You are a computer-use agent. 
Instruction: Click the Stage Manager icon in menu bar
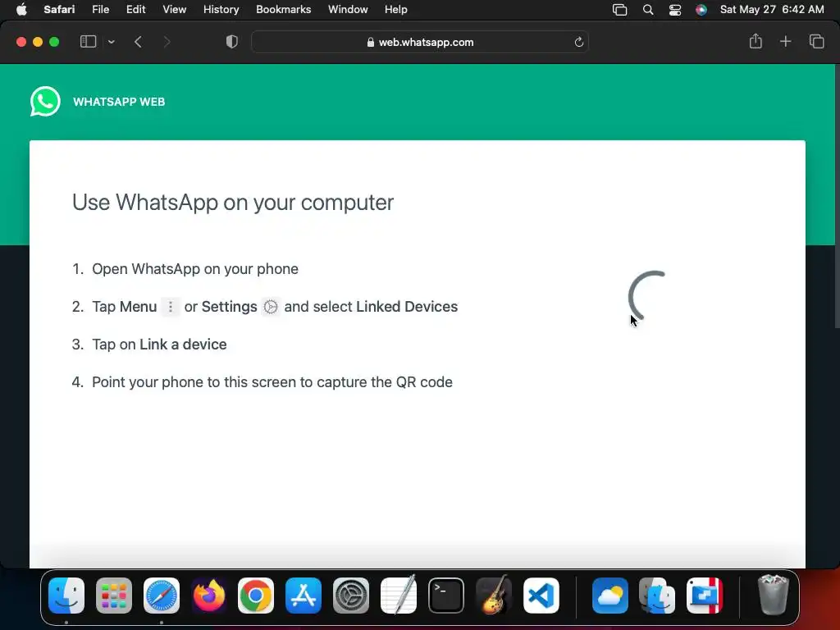coord(620,10)
